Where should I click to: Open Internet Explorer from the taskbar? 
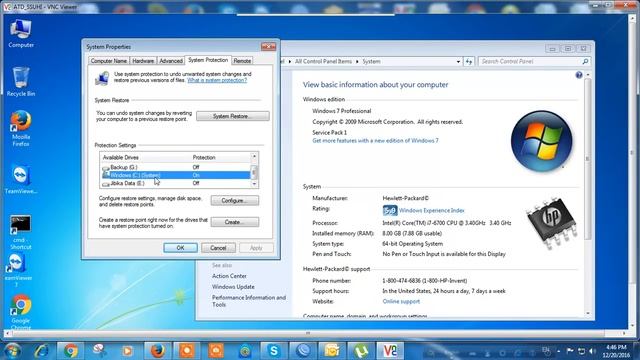tap(41, 351)
